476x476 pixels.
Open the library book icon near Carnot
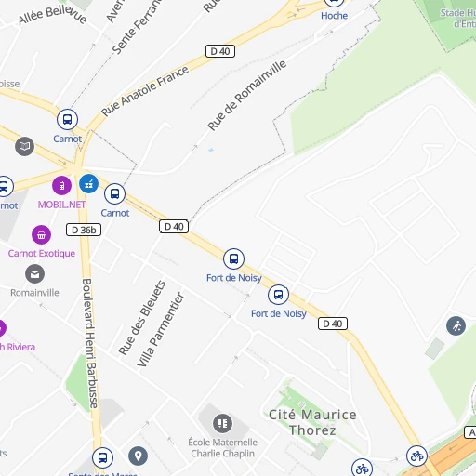[x=24, y=146]
